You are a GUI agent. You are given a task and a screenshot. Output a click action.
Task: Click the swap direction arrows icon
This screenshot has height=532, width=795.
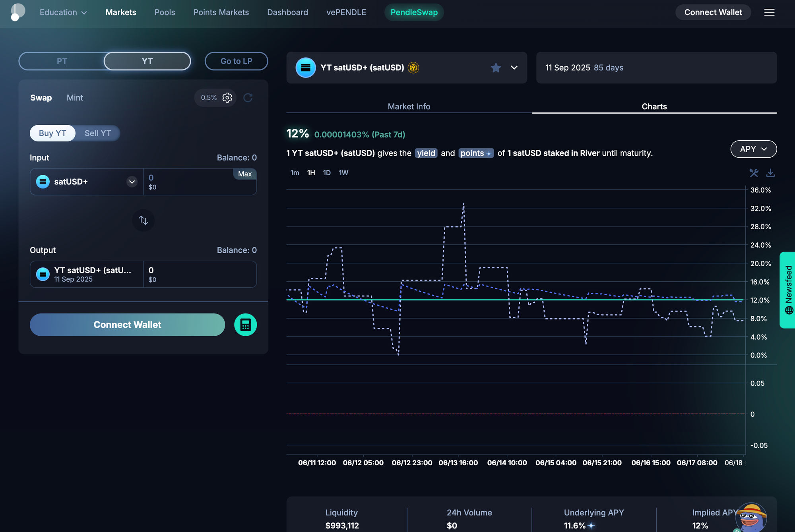click(x=143, y=221)
